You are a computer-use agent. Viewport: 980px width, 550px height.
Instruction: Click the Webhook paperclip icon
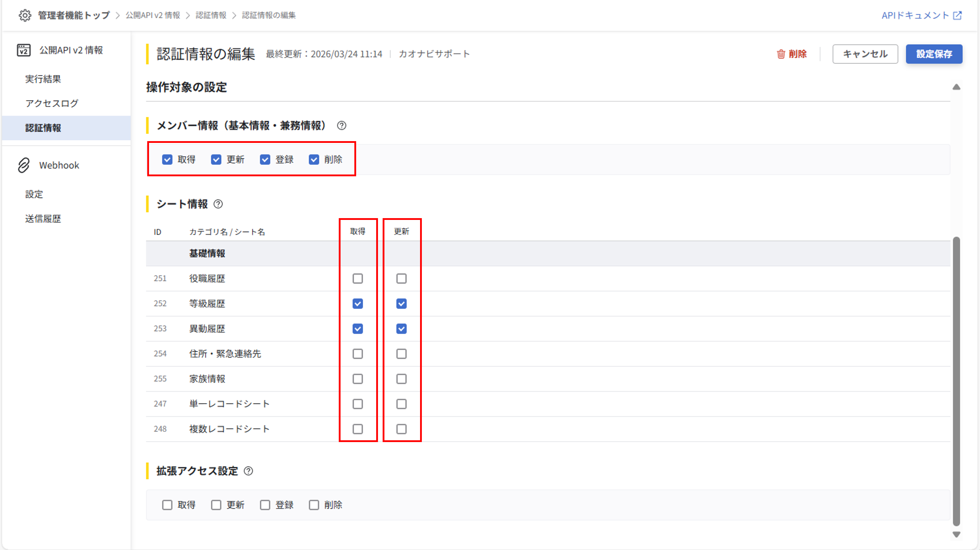[x=24, y=165]
